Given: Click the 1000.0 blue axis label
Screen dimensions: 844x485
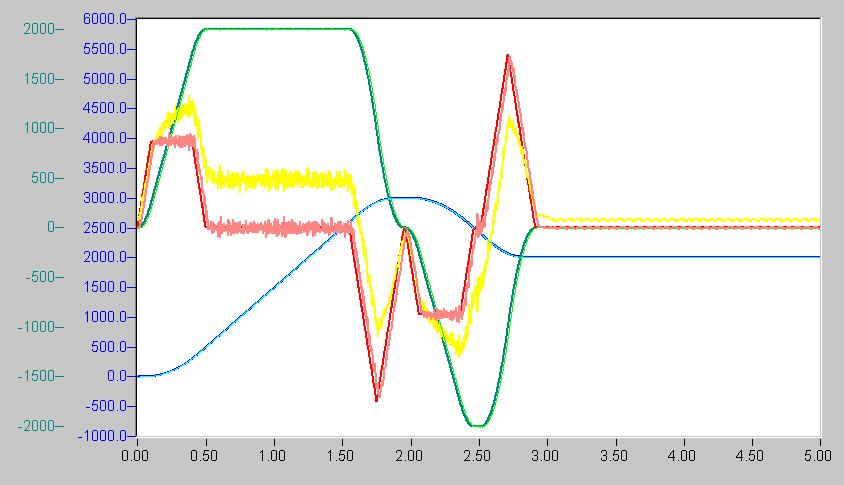Looking at the screenshot, I should coord(104,317).
